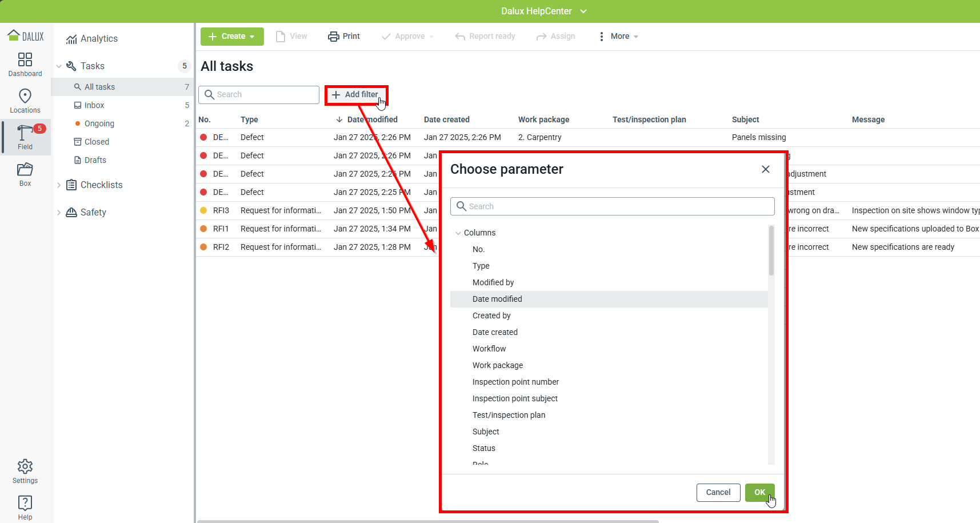The height and width of the screenshot is (523, 980).
Task: Expand the Checklists tree section
Action: pyautogui.click(x=59, y=185)
